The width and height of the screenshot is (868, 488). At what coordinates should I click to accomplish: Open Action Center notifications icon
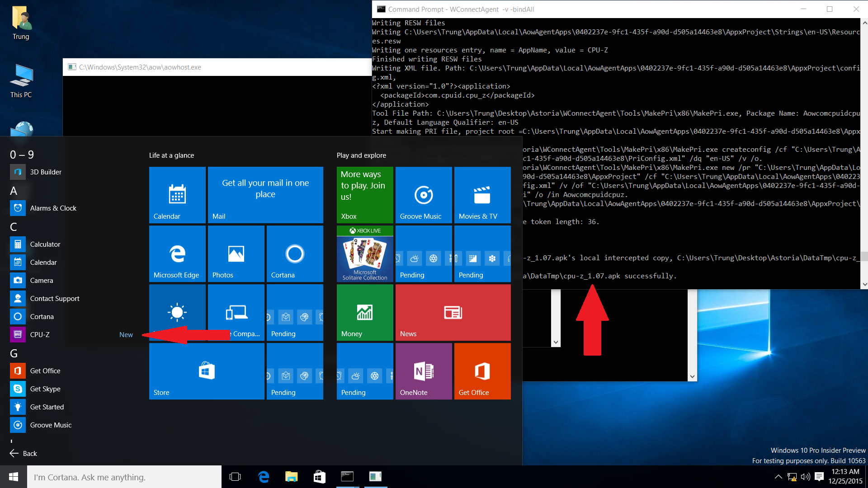pyautogui.click(x=819, y=477)
